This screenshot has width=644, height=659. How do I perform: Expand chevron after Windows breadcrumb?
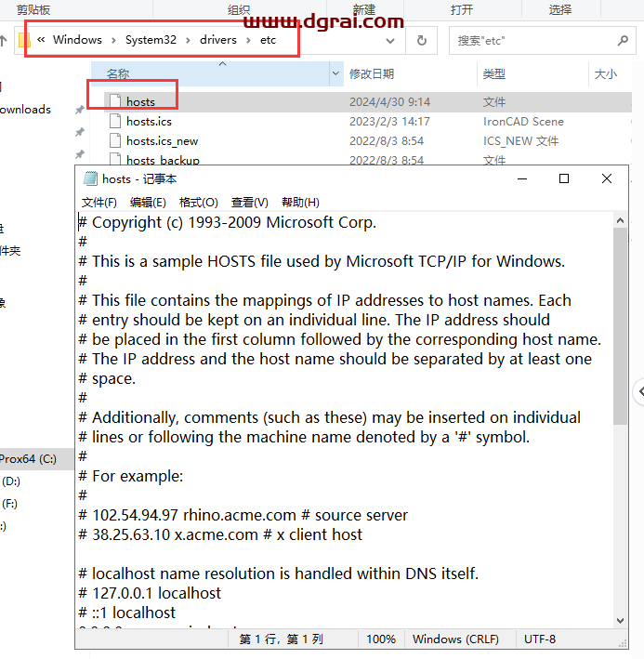coord(113,40)
